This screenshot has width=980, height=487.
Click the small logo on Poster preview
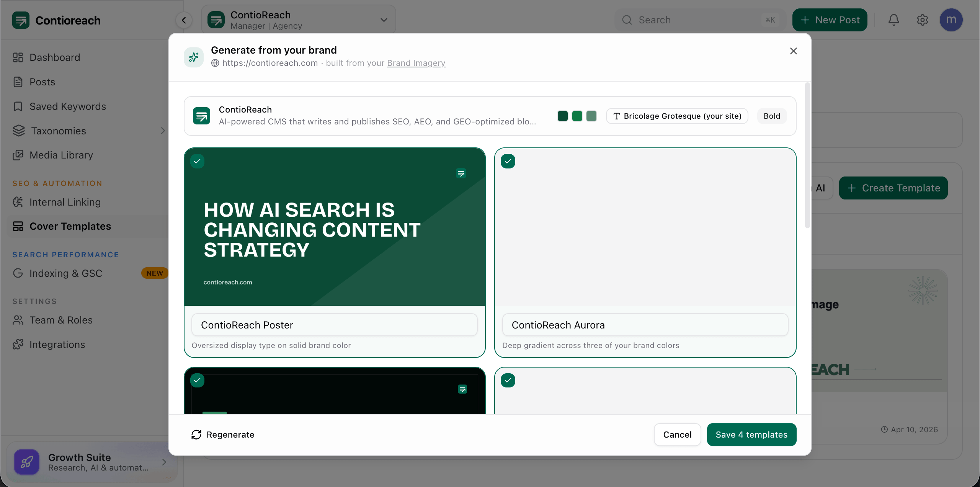pos(461,173)
